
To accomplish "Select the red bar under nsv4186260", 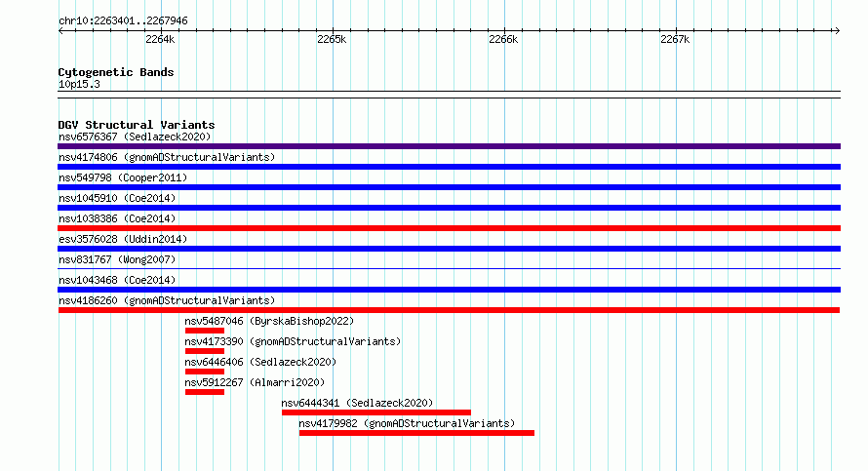I will [449, 310].
